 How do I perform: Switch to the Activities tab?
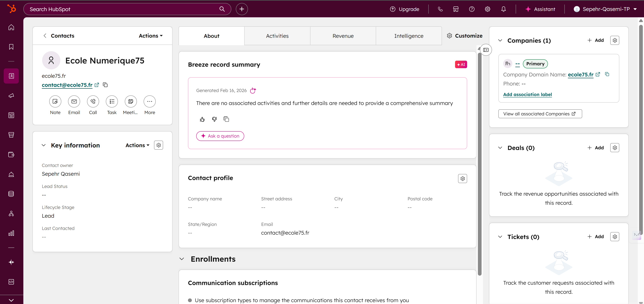click(x=277, y=35)
